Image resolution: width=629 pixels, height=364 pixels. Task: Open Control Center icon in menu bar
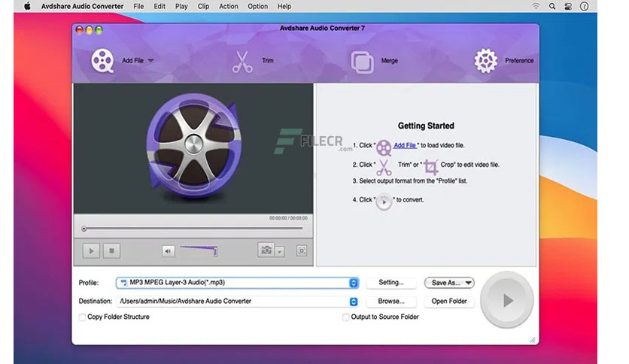pos(568,7)
